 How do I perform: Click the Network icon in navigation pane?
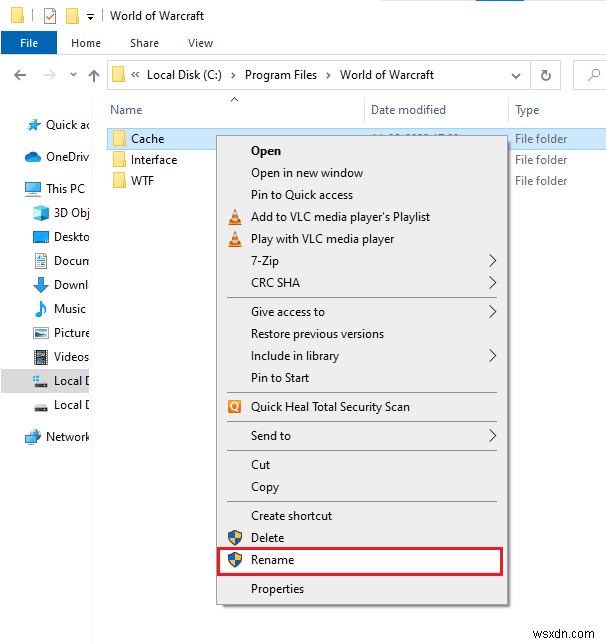[32, 437]
